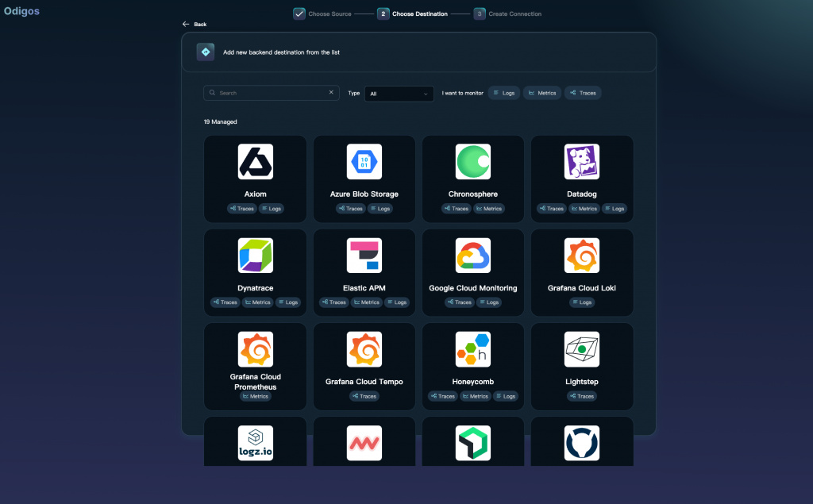This screenshot has height=504, width=813.
Task: Click Logs tag on Grafana Cloud Loki card
Action: pos(582,302)
